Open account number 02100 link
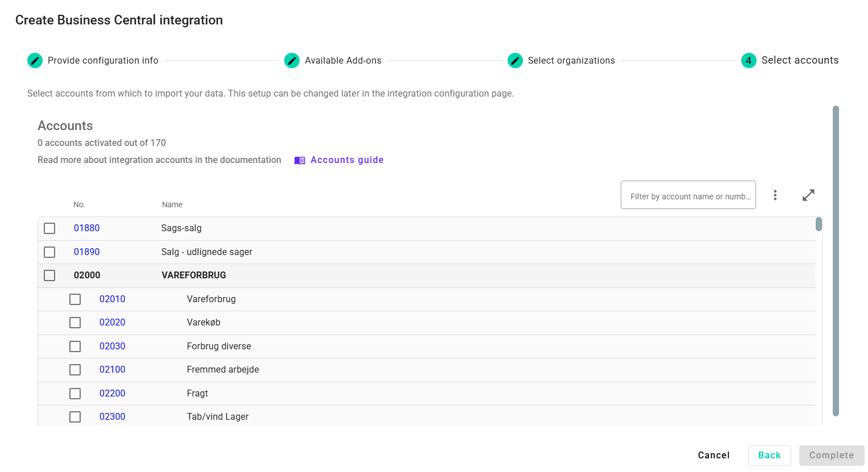The height and width of the screenshot is (472, 868). click(x=112, y=370)
